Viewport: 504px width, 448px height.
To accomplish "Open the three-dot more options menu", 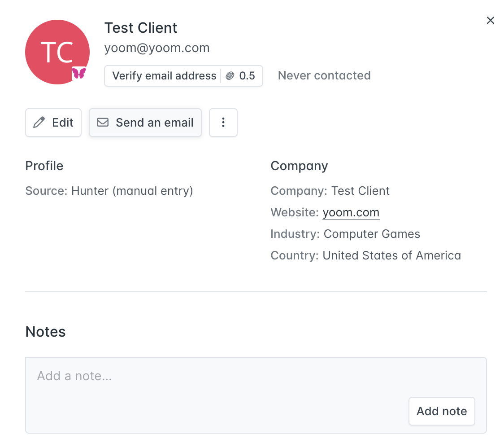I will (223, 123).
